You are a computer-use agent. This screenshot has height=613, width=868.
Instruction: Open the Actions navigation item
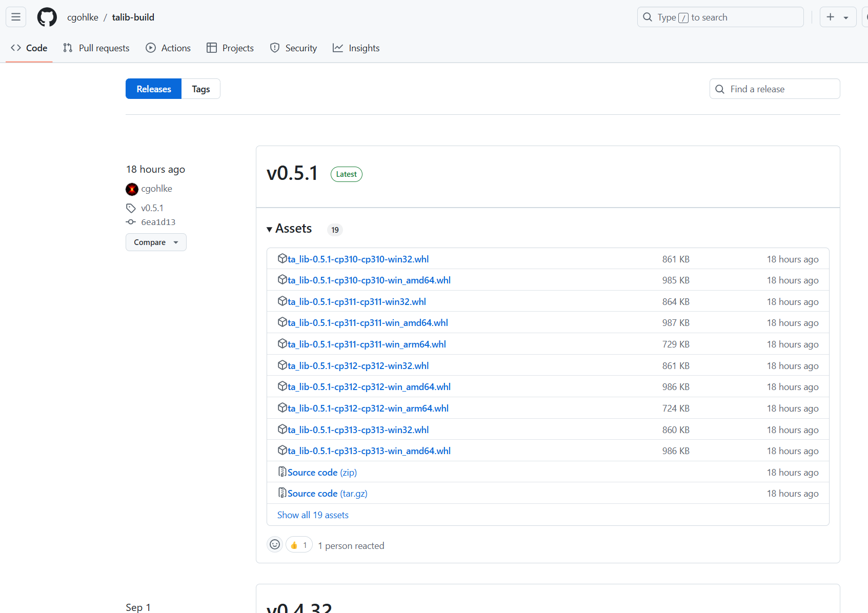coord(176,48)
